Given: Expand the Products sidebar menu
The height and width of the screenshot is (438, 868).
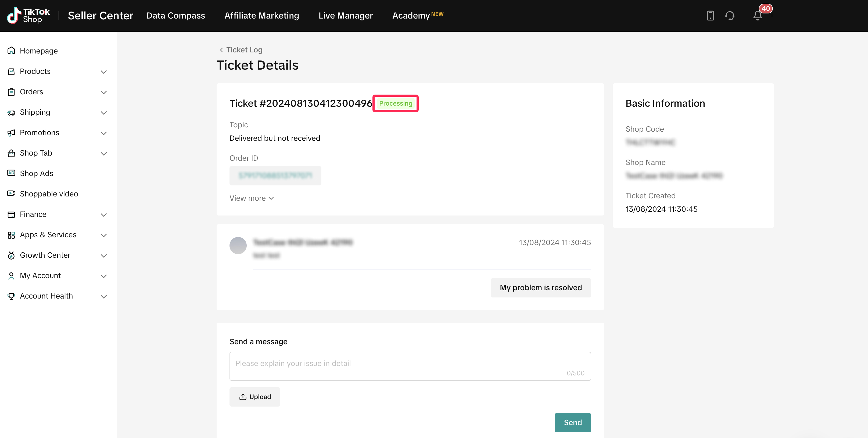Looking at the screenshot, I should tap(103, 71).
